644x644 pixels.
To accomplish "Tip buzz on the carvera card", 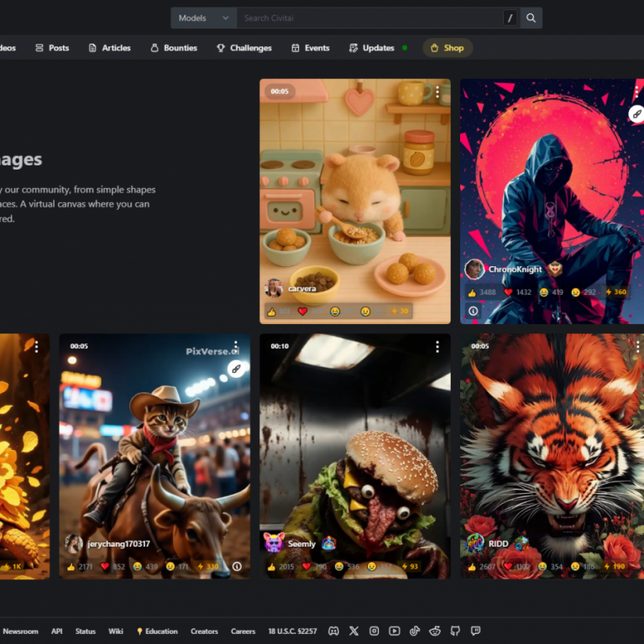I will pyautogui.click(x=400, y=312).
